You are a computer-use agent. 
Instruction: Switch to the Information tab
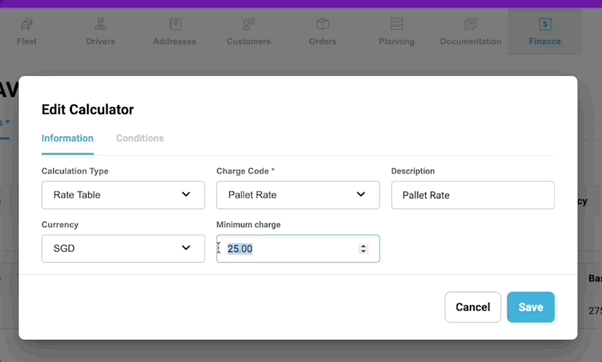coord(68,138)
